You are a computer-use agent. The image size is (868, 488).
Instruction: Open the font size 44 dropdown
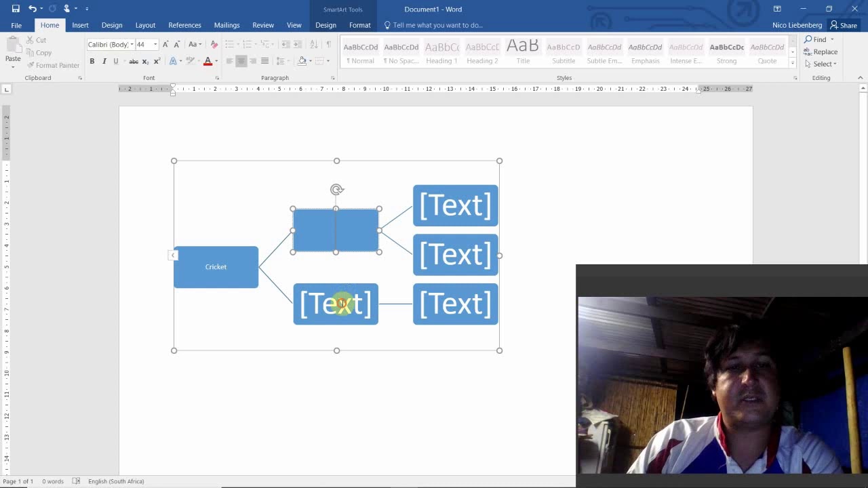click(155, 44)
